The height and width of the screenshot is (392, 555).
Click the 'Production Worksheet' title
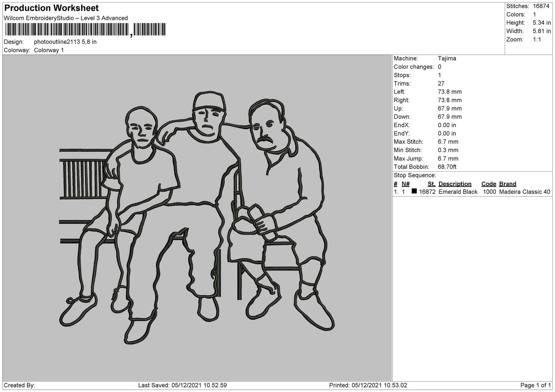[x=51, y=8]
